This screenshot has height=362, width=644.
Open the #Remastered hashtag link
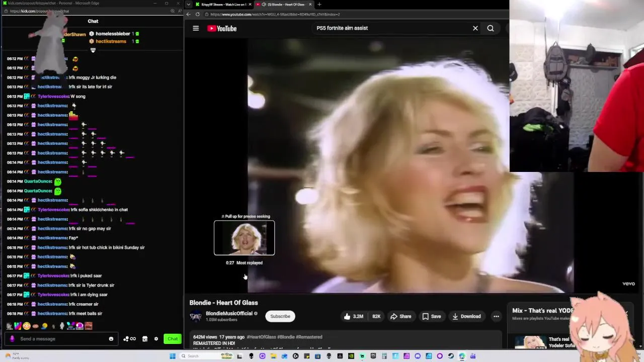pos(309,337)
